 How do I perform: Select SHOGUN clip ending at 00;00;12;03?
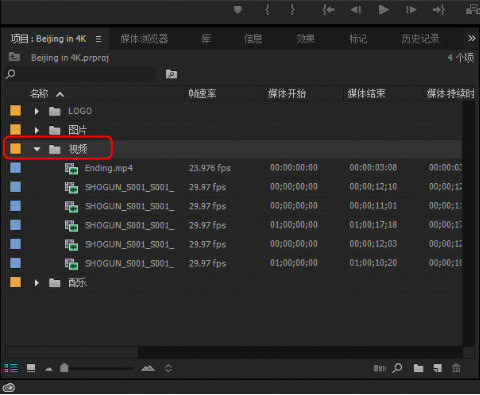[129, 245]
